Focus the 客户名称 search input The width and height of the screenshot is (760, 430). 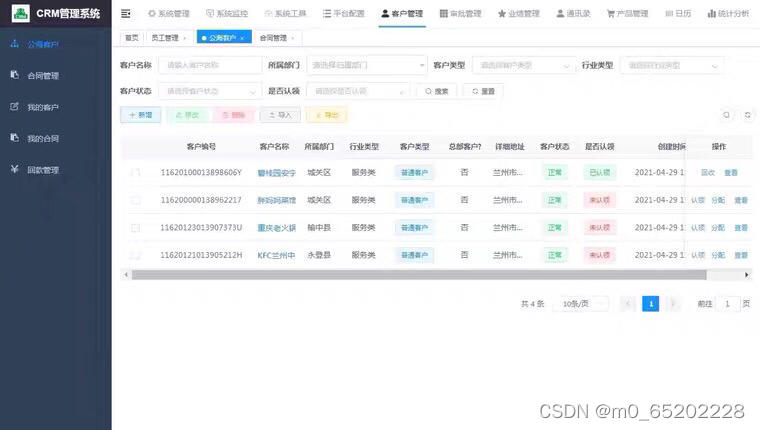(x=210, y=65)
